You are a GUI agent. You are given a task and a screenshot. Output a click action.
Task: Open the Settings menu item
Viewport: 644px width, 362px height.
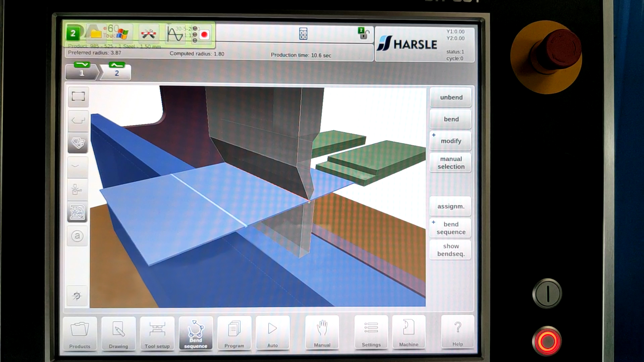click(371, 333)
